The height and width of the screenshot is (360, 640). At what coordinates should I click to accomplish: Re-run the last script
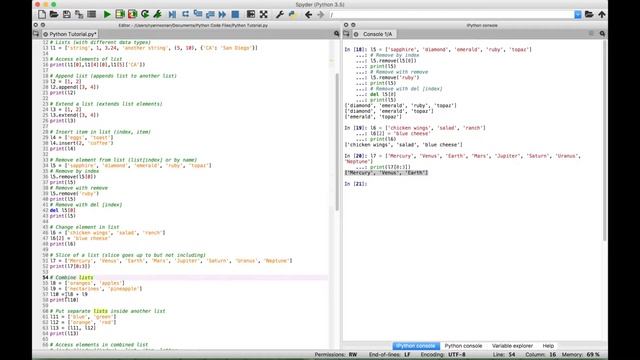coord(145,14)
